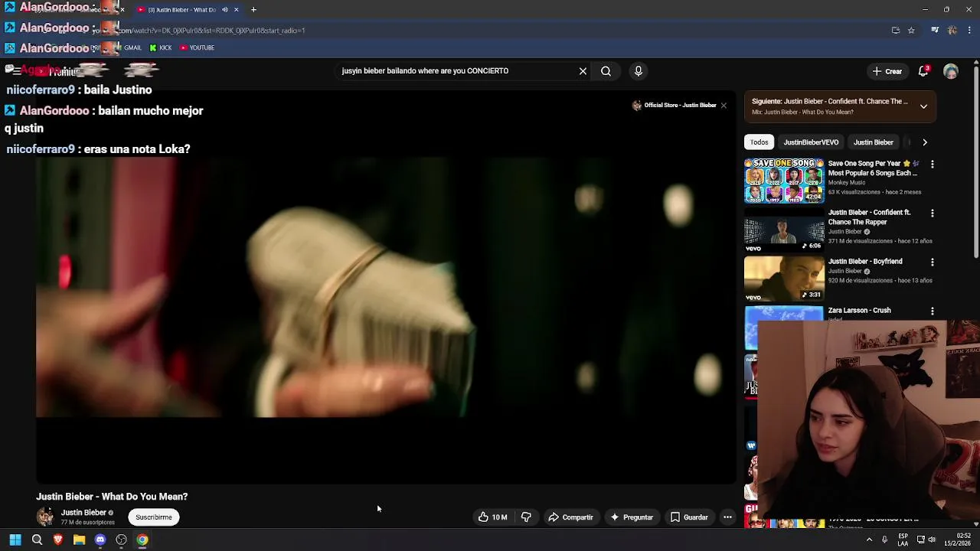Like the video with thumbs up
980x551 pixels.
click(493, 517)
